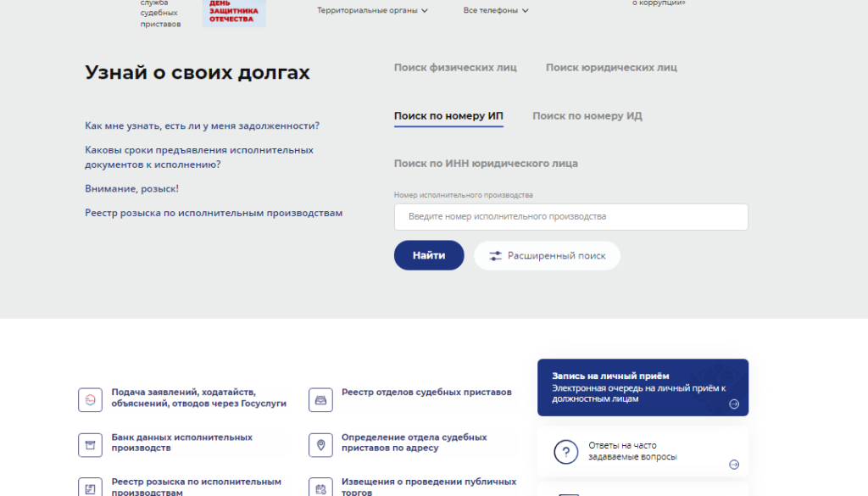Click the Госуслуги applications submission icon
This screenshot has width=868, height=496.
click(x=90, y=399)
